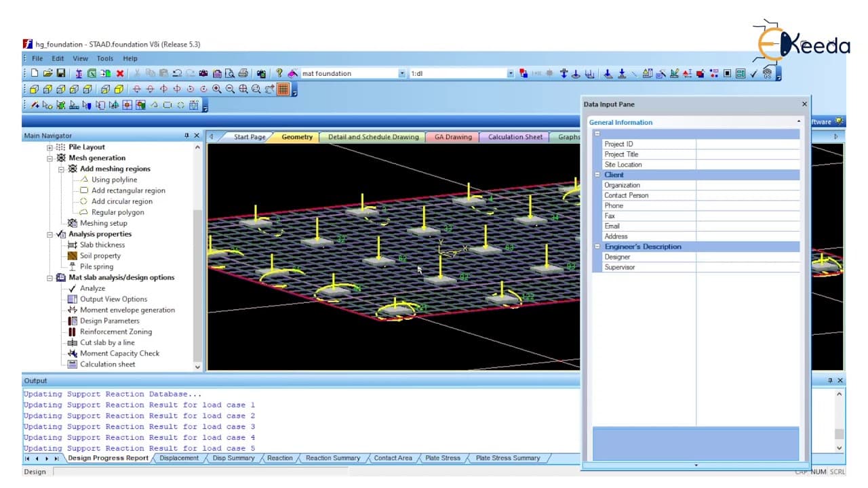Close the Data Input Pane

[805, 104]
